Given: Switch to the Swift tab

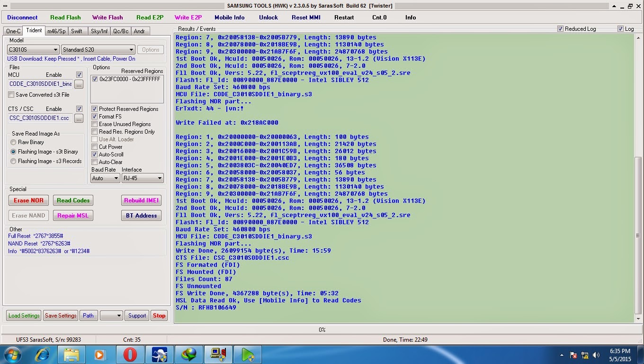Looking at the screenshot, I should click(77, 31).
